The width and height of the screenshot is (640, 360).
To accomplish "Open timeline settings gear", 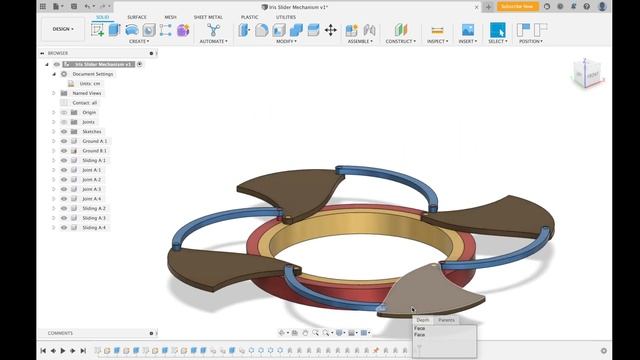I will click(x=604, y=351).
